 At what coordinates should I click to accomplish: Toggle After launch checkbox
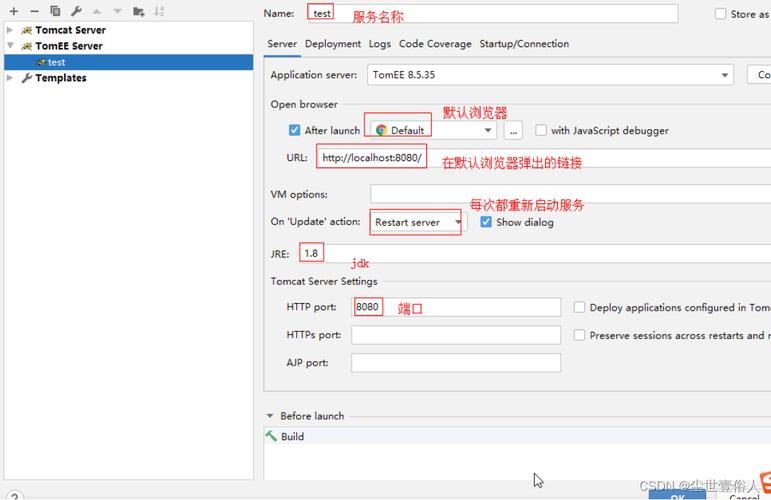(294, 130)
